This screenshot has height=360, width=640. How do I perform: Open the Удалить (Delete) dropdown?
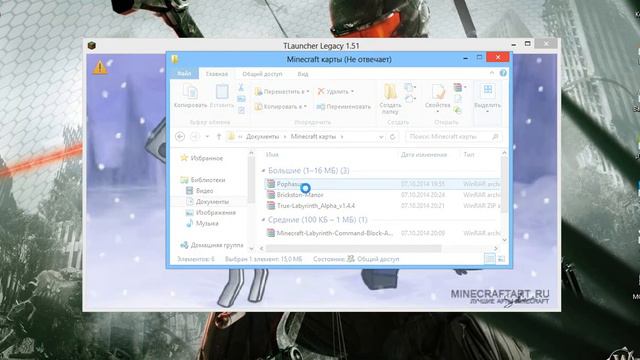pyautogui.click(x=336, y=91)
